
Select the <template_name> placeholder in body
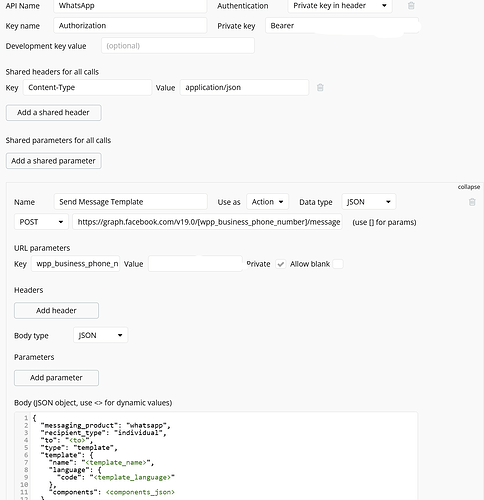116,463
